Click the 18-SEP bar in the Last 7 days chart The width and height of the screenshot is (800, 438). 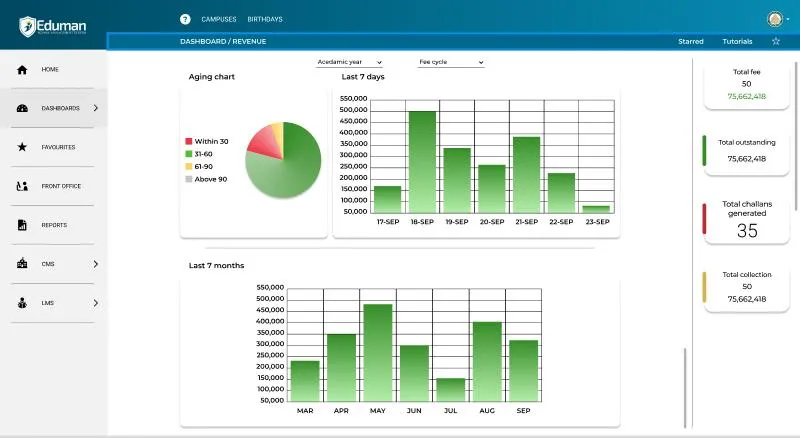[422, 161]
